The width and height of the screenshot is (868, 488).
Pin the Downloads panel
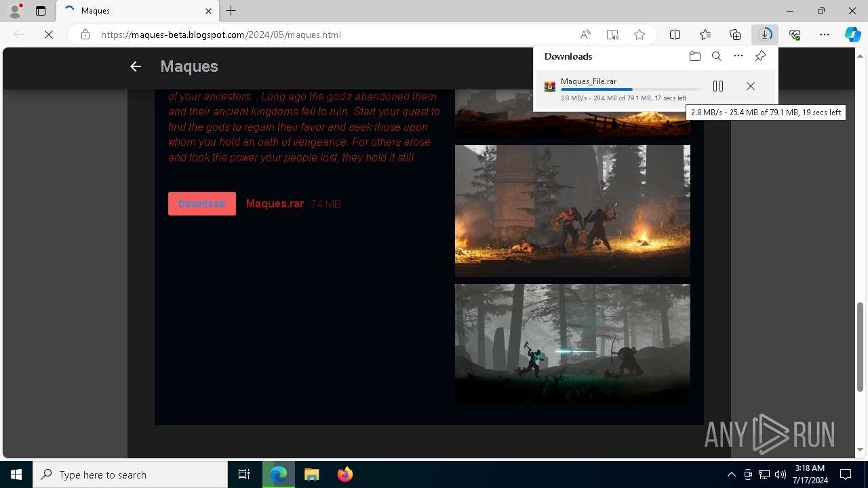[760, 56]
